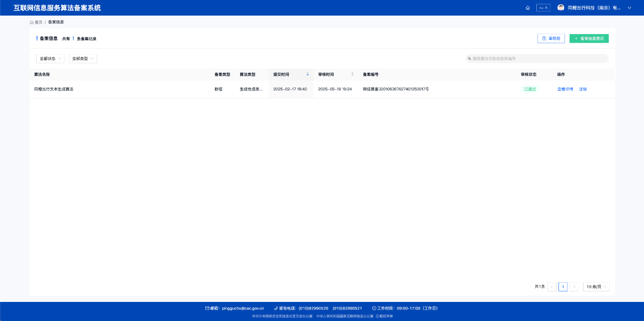The image size is (644, 321).
Task: Click the home icon in top header
Action: 527,8
